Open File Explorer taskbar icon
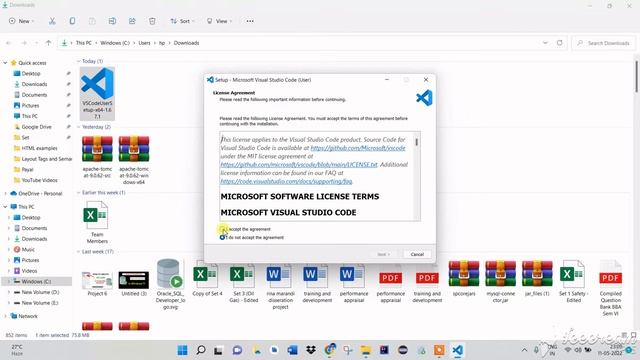Viewport: 640px width, 360px height. coord(366,350)
